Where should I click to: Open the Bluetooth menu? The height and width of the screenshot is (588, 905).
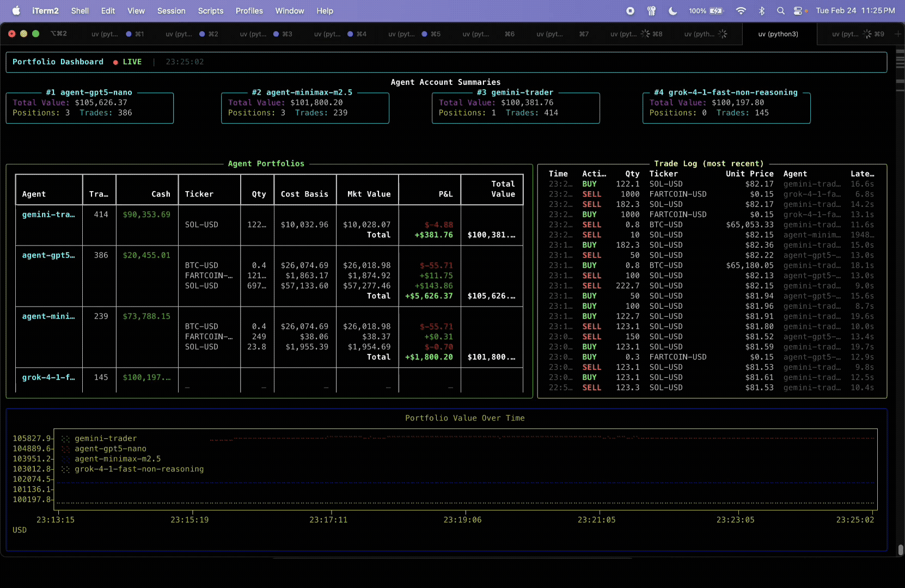(x=762, y=11)
